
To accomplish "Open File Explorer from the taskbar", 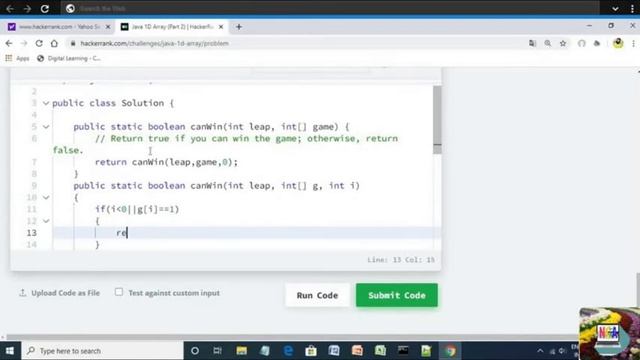I will (x=242, y=351).
